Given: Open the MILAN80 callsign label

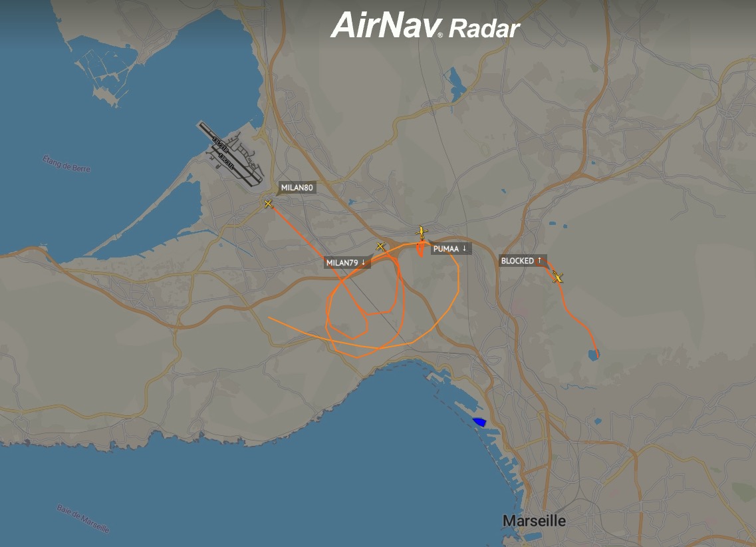Looking at the screenshot, I should pyautogui.click(x=297, y=188).
